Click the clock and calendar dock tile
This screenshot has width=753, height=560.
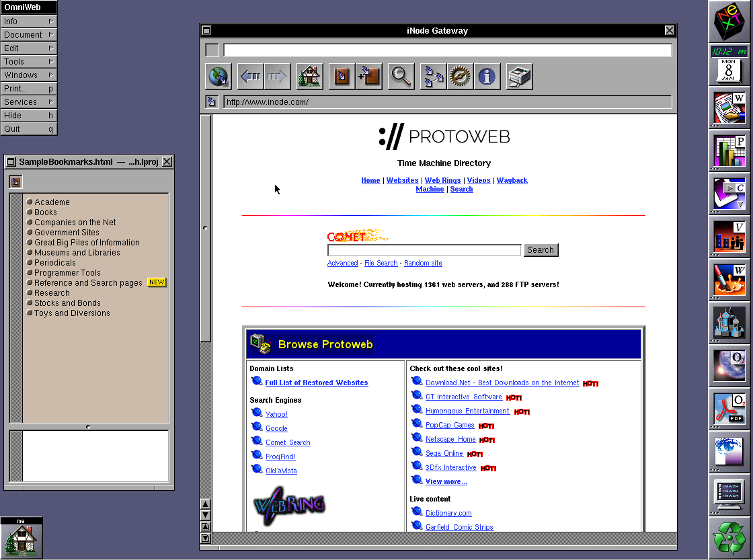point(729,65)
